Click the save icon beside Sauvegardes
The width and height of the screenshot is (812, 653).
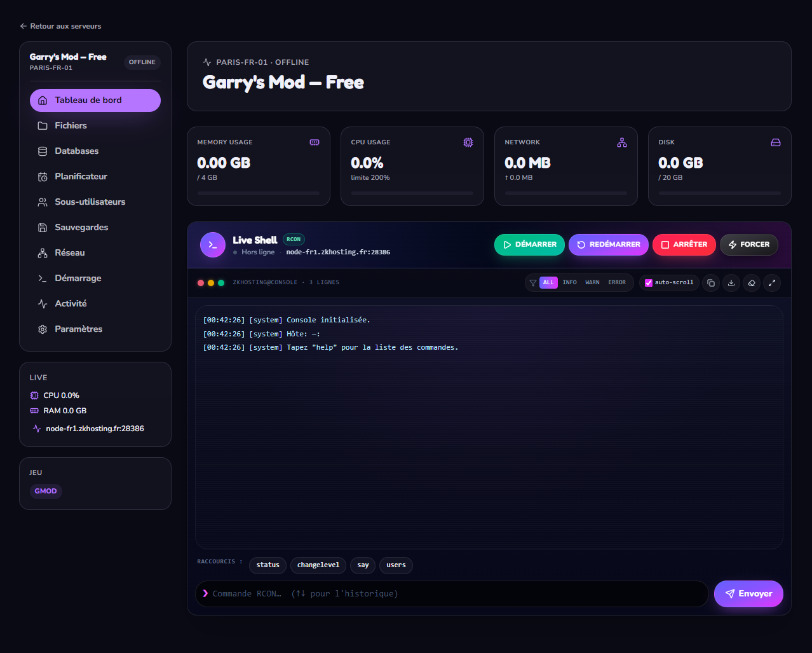click(43, 228)
